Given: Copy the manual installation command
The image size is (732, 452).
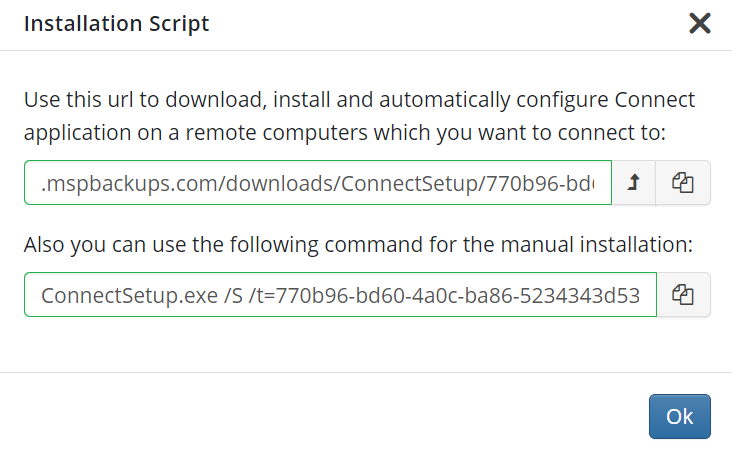Looking at the screenshot, I should coord(683,295).
